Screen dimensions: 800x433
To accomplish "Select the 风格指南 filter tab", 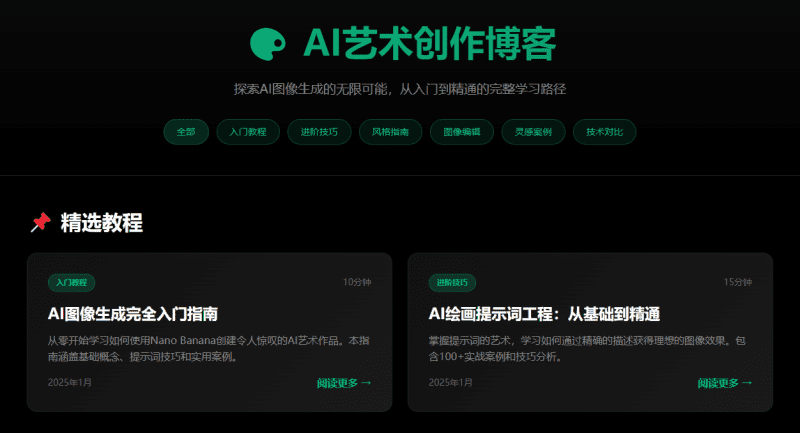I will click(391, 132).
